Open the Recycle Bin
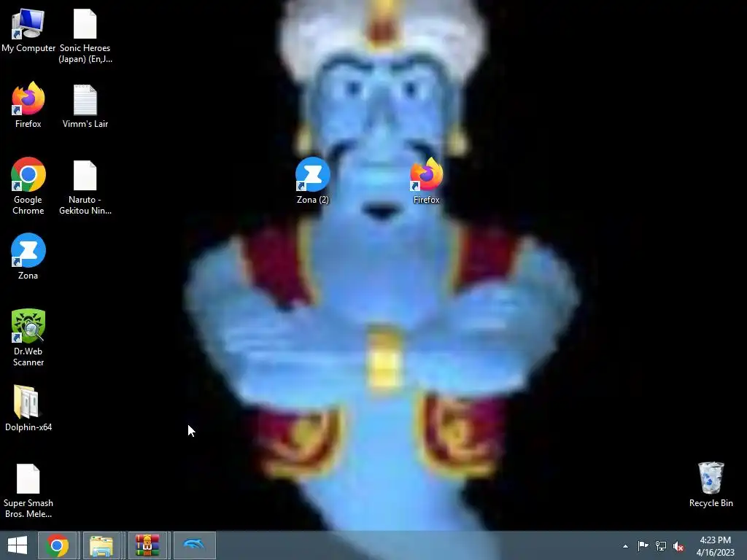747x560 pixels. pos(711,484)
